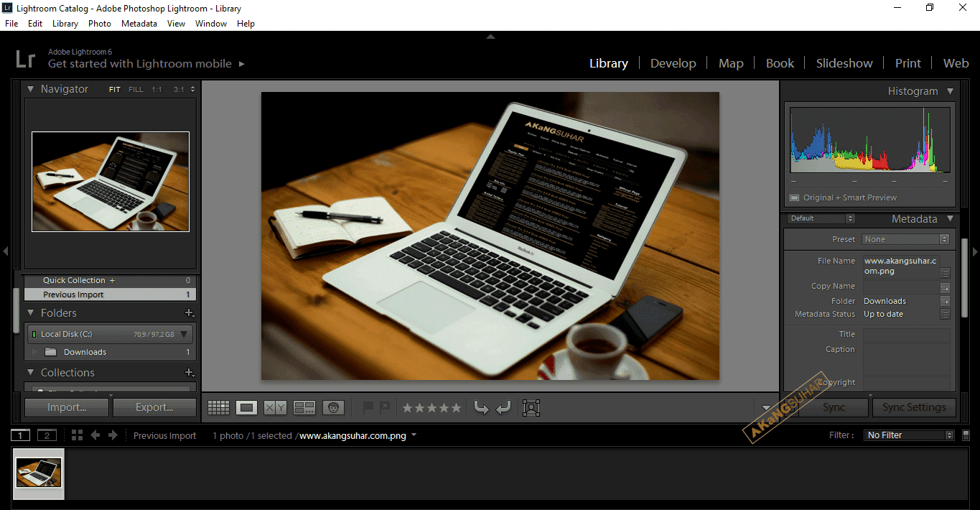Set Navigator zoom to FIT
This screenshot has height=510, width=980.
pyautogui.click(x=115, y=90)
